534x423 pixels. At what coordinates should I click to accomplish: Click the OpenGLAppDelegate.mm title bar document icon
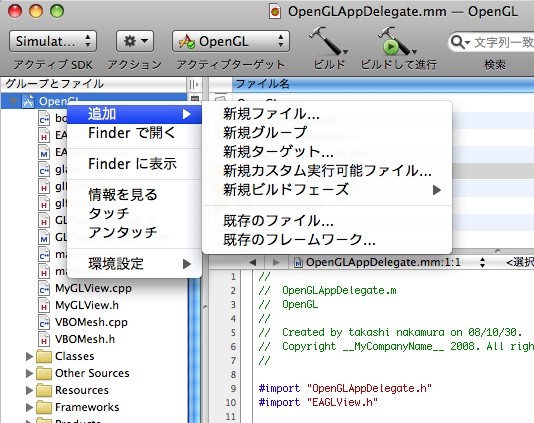(275, 12)
